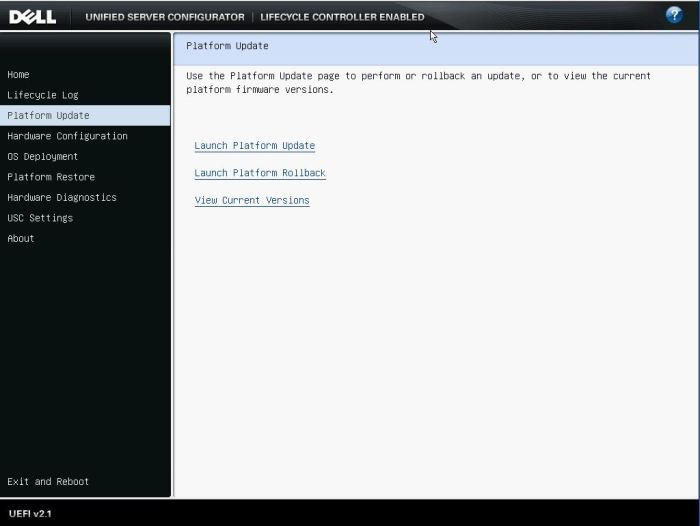Viewport: 700px width, 526px height.
Task: Go to Home in the sidebar
Action: pyautogui.click(x=18, y=75)
